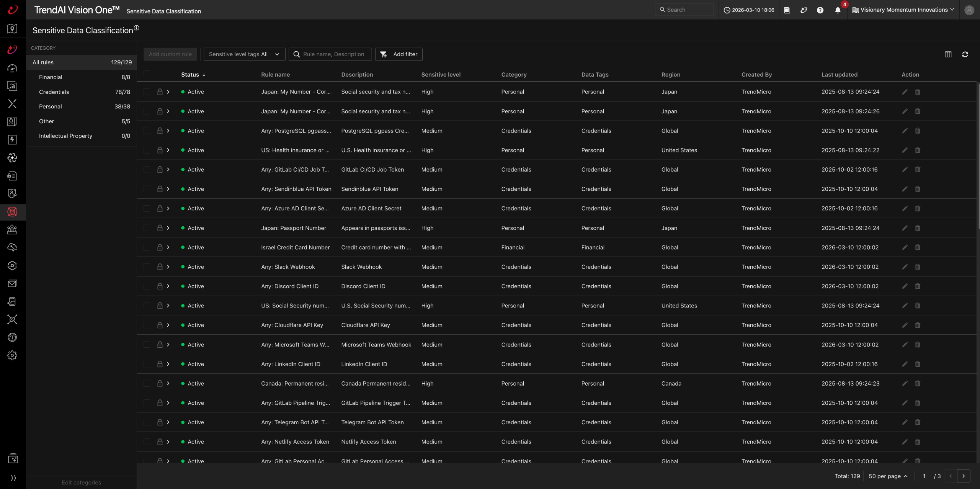This screenshot has width=980, height=489.
Task: Select checkbox for Japan: Passport Number row
Action: 147,228
